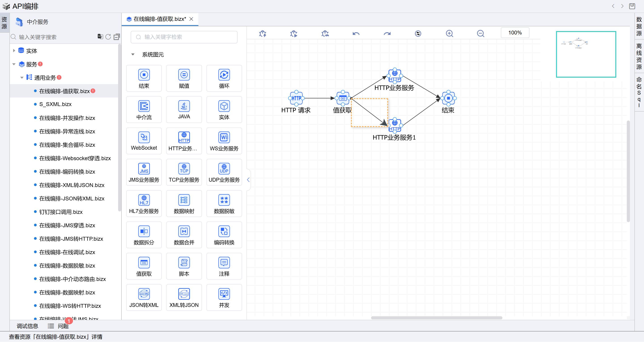The height and width of the screenshot is (342, 644).
Task: Click the undo arrow in canvas toolbar
Action: click(356, 34)
